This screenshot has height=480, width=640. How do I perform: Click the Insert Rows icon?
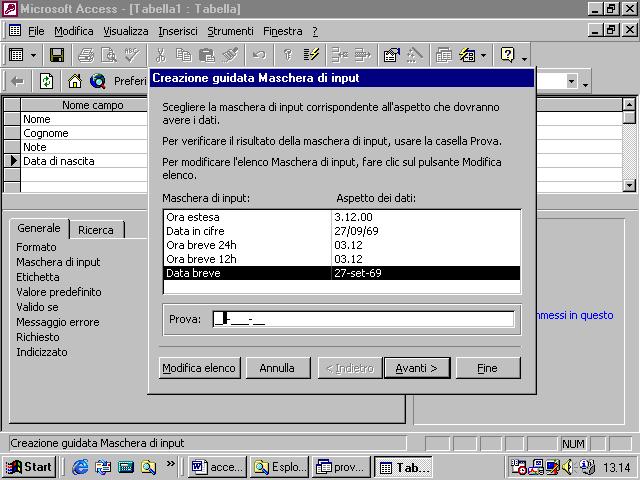point(340,55)
